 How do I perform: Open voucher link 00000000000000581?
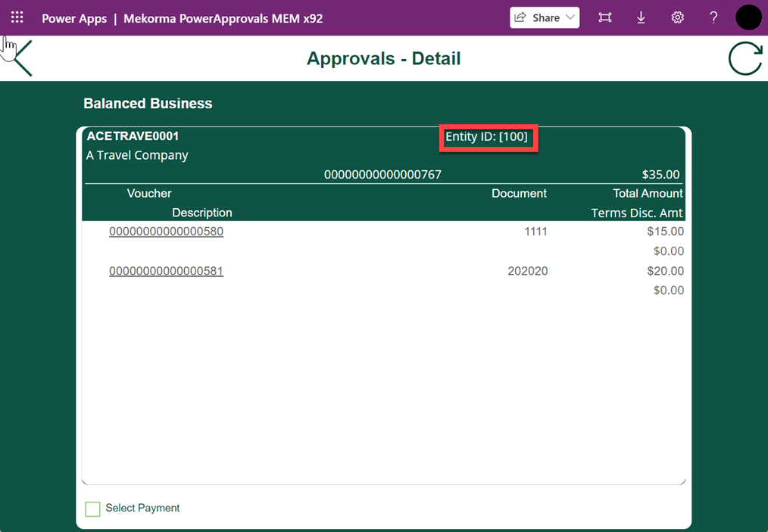click(166, 271)
